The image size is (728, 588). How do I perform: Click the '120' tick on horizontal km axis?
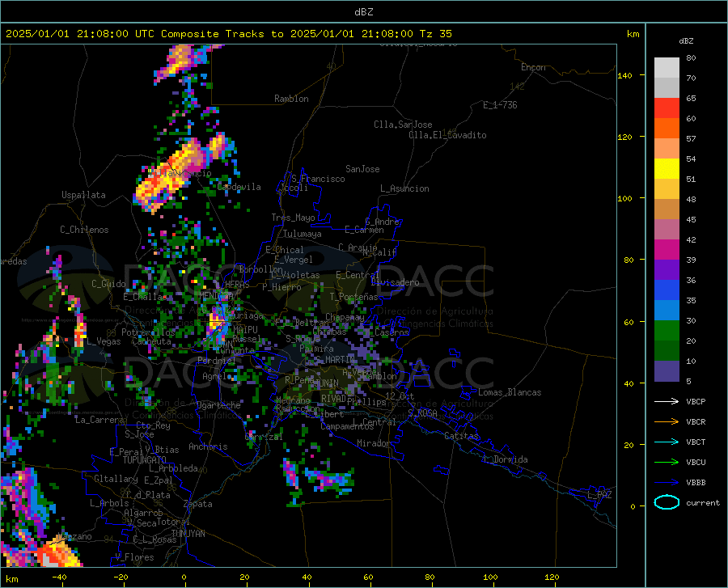(552, 577)
